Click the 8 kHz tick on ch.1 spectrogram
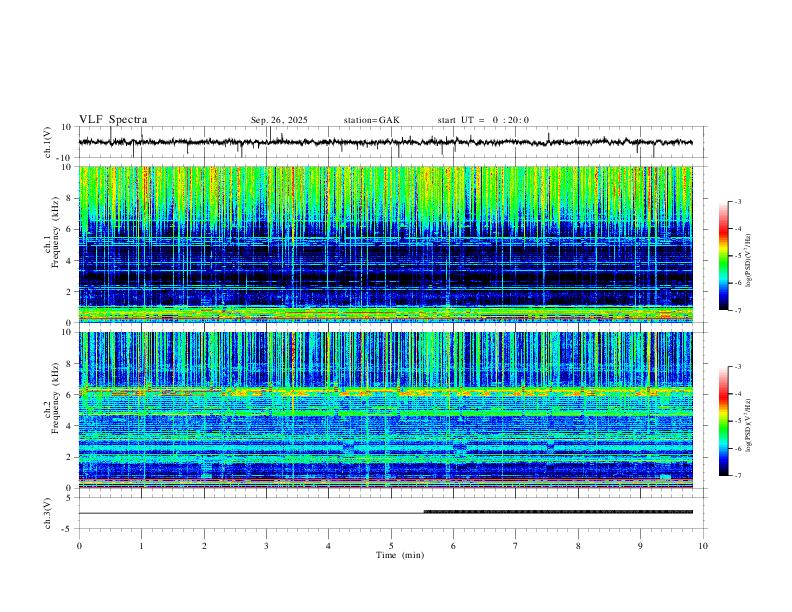792x612 pixels. pos(69,198)
